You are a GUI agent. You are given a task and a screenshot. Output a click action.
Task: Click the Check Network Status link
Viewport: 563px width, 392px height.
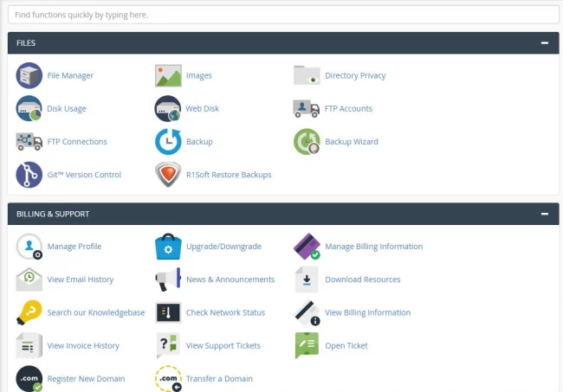click(x=225, y=312)
